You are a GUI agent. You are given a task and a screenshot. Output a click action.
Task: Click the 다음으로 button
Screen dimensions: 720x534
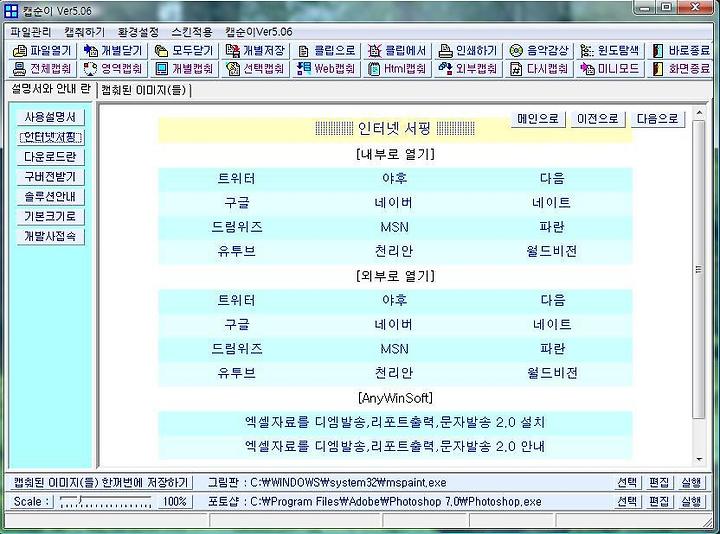click(658, 119)
